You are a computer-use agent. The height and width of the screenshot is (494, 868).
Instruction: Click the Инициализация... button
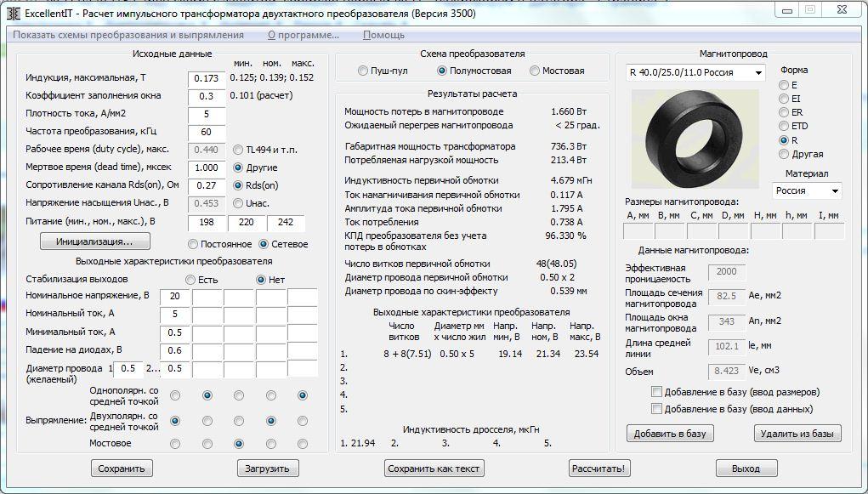(x=95, y=241)
